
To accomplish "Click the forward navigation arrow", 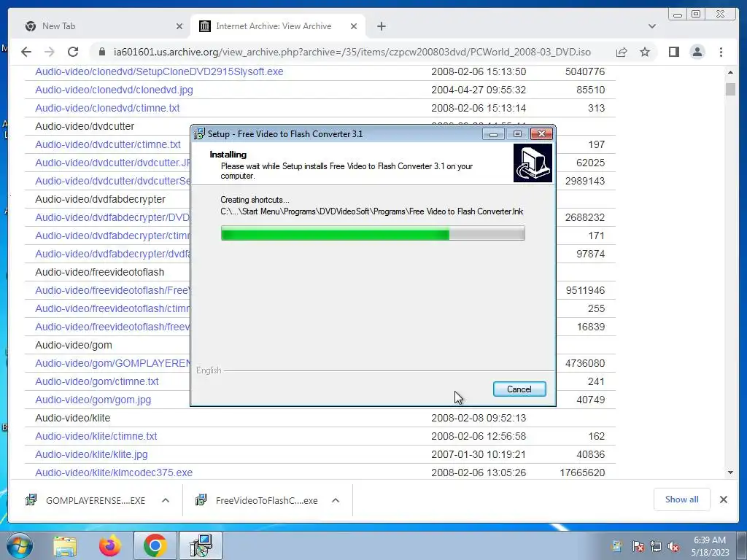I will (x=49, y=52).
